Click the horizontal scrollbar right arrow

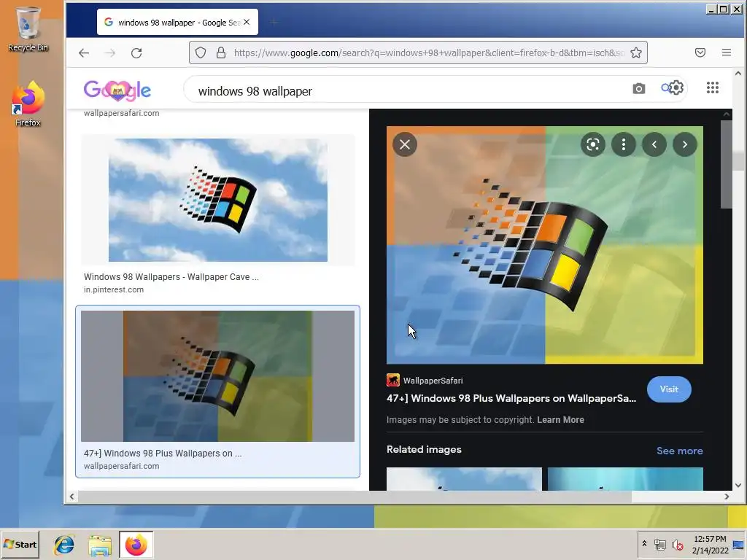[x=726, y=497]
